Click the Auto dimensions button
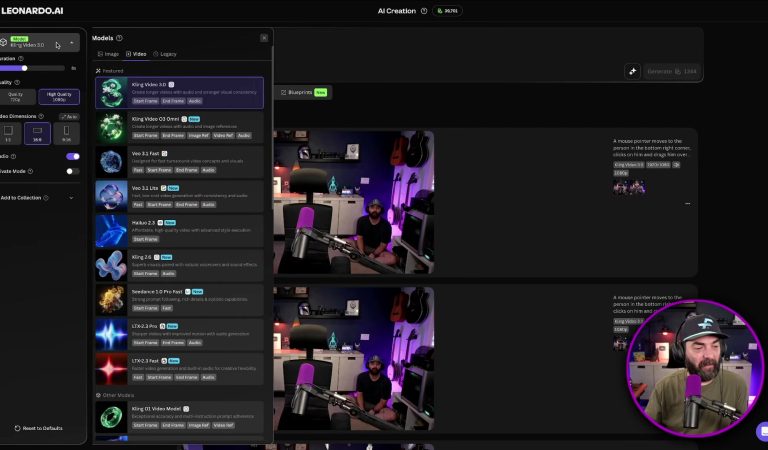This screenshot has height=450, width=768. [x=69, y=117]
